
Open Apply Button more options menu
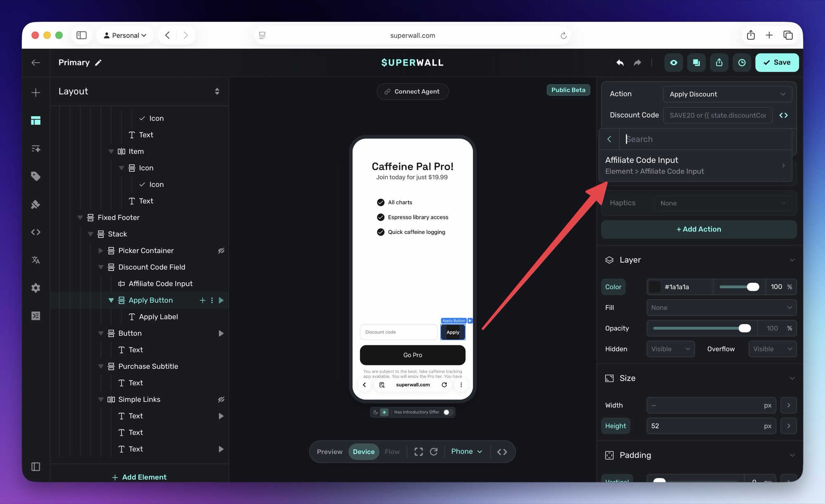click(x=212, y=300)
